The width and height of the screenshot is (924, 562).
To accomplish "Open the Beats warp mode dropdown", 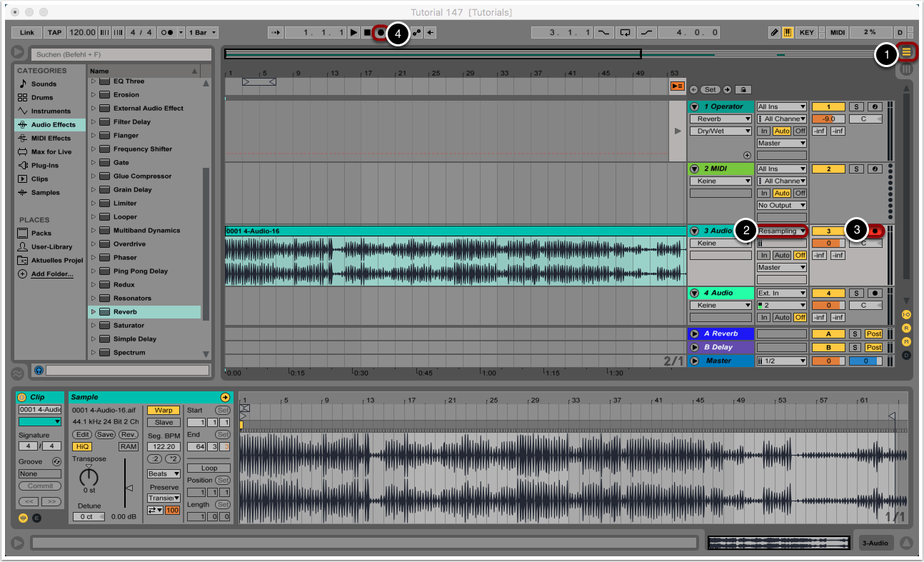I will 164,473.
